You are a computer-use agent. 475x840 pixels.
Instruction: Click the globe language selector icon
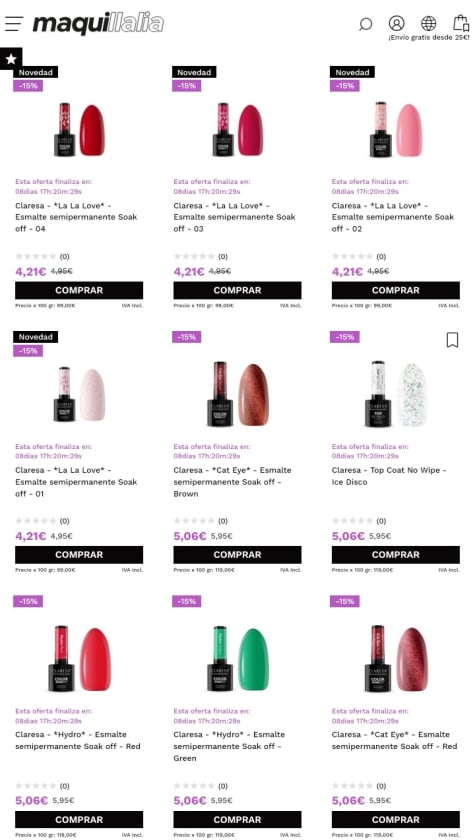click(x=428, y=24)
